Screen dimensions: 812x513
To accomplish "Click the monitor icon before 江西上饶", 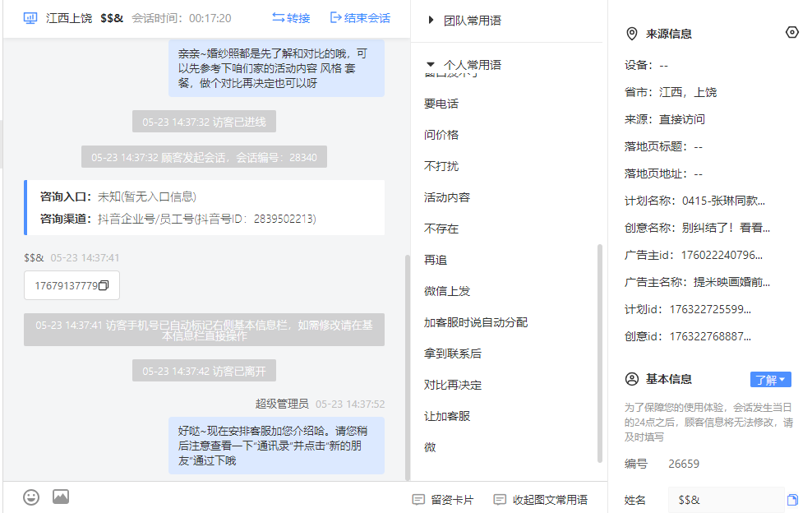I will [x=30, y=19].
